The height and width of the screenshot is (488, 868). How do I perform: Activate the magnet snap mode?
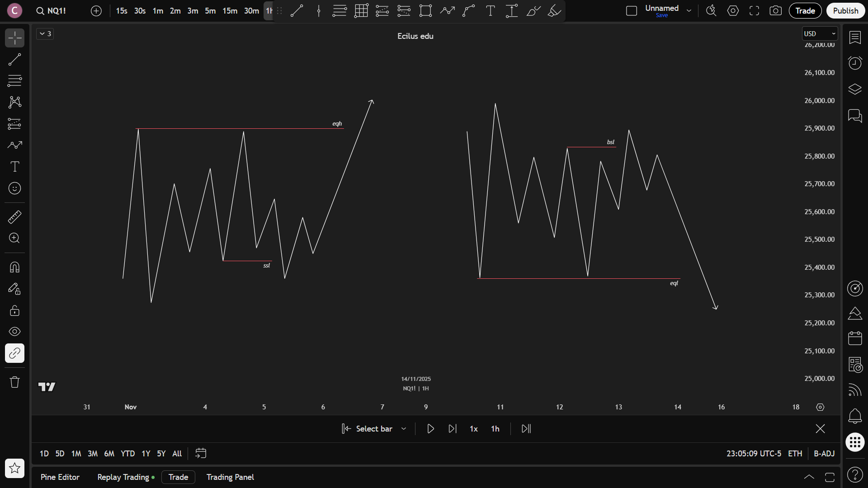point(14,267)
